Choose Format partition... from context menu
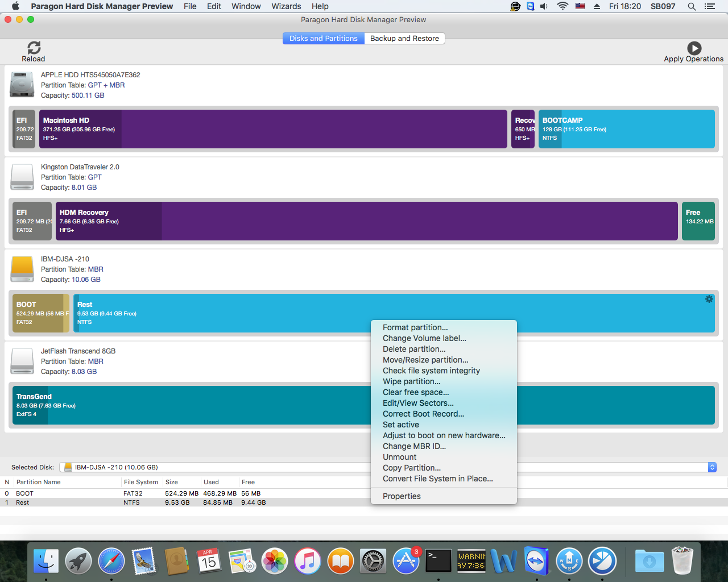The image size is (728, 582). point(444,327)
